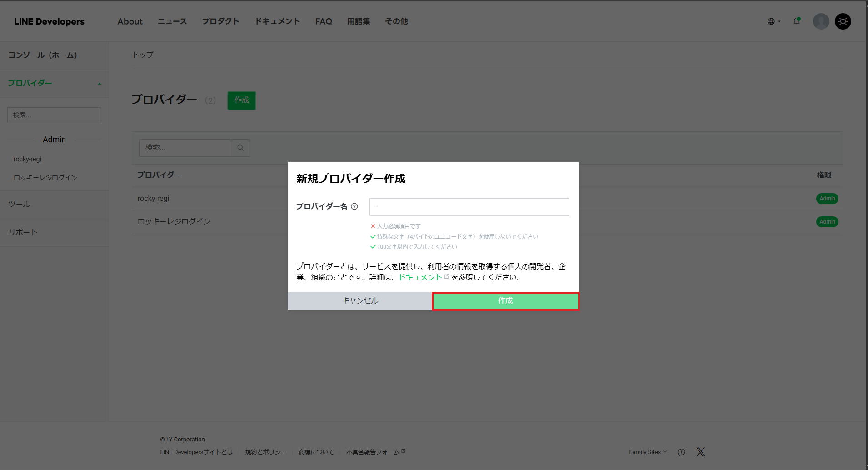Click the green 作成 button in dialog
868x470 pixels.
[x=505, y=301]
